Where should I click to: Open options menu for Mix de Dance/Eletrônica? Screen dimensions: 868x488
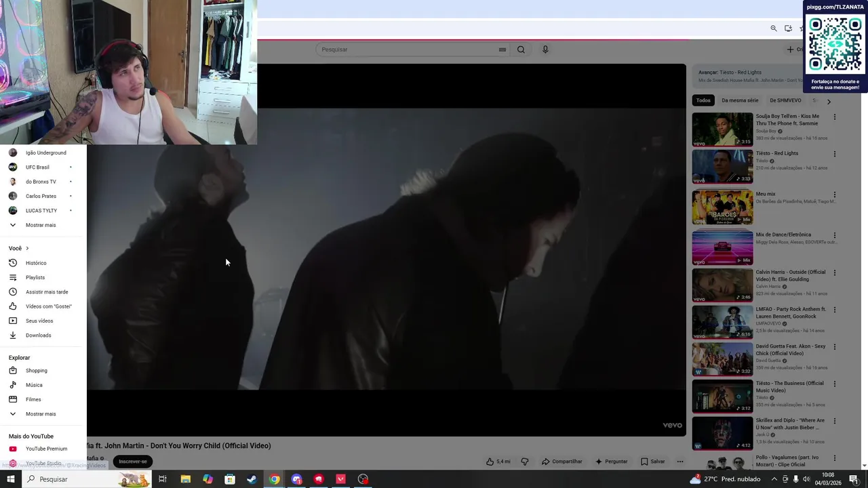835,235
